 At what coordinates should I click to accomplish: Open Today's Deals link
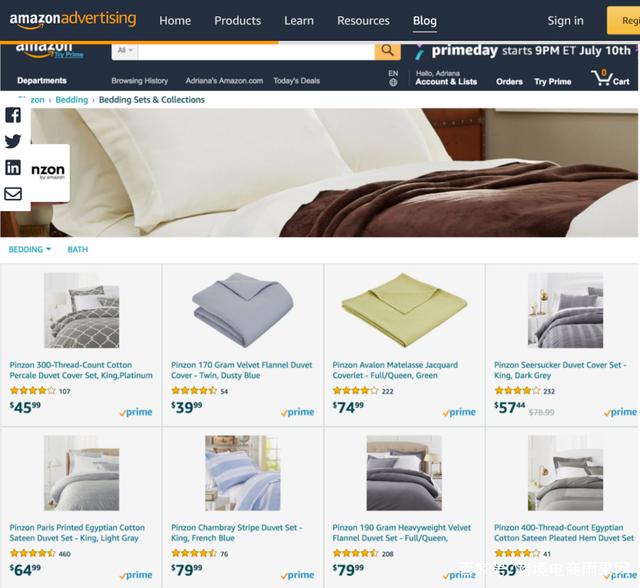297,81
